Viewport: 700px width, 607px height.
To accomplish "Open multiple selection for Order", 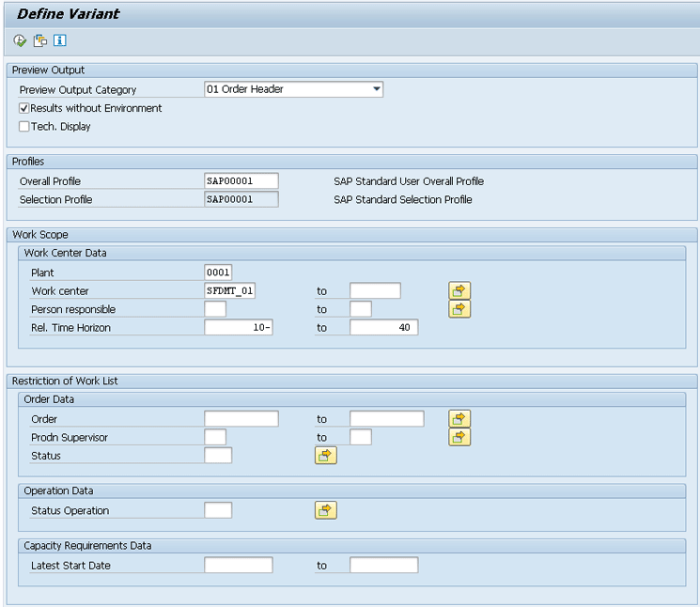I will click(x=459, y=419).
